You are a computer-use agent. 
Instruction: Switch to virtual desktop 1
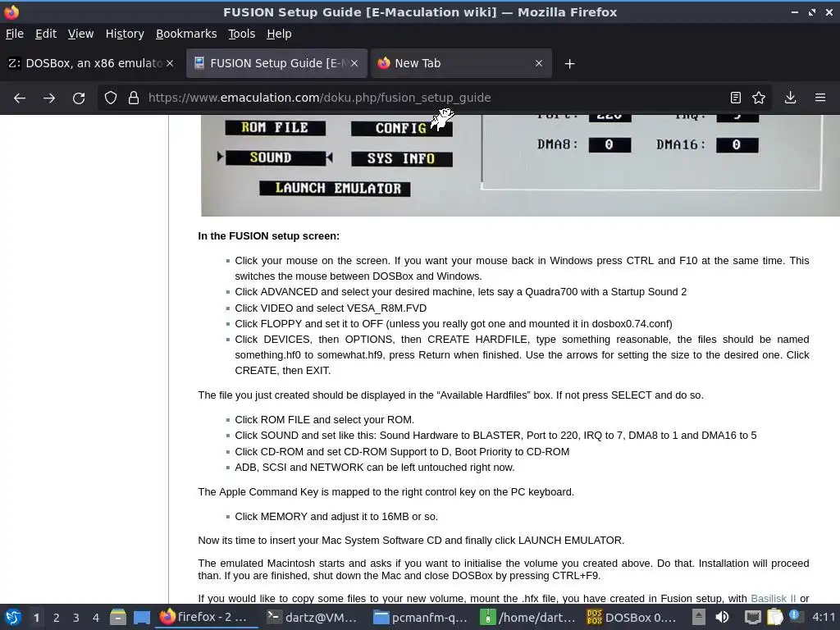[36, 618]
